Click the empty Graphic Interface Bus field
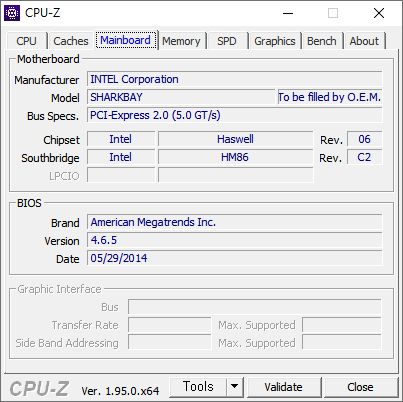This screenshot has height=402, width=403. [x=255, y=307]
